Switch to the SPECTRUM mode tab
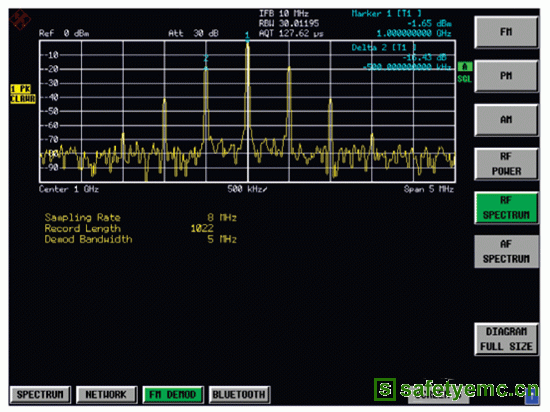Screen dimensions: 550x412 pyautogui.click(x=40, y=394)
